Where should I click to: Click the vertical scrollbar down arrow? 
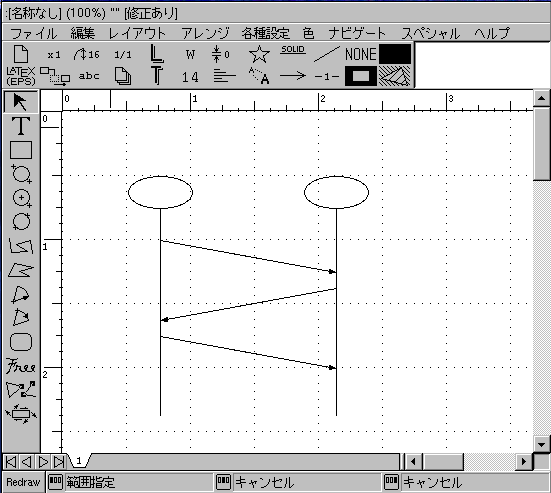coord(541,444)
